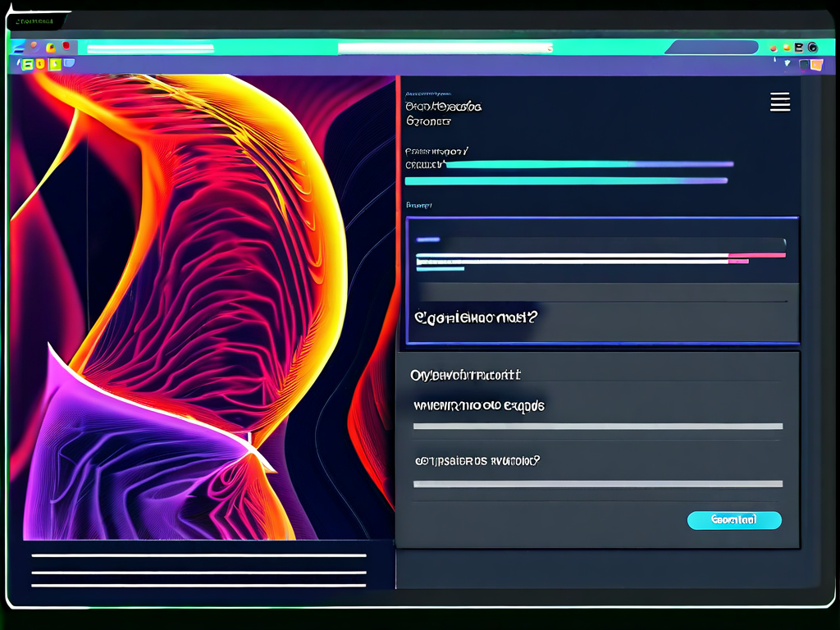This screenshot has height=630, width=840.
Task: Focus the long white address bar in the toolbar
Action: (445, 48)
